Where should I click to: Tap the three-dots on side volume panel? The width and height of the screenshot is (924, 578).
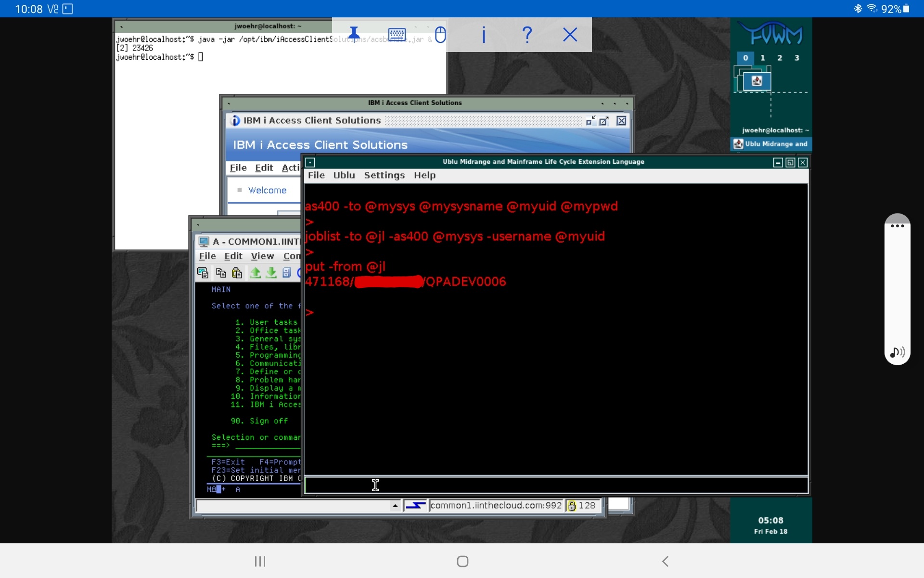coord(897,226)
